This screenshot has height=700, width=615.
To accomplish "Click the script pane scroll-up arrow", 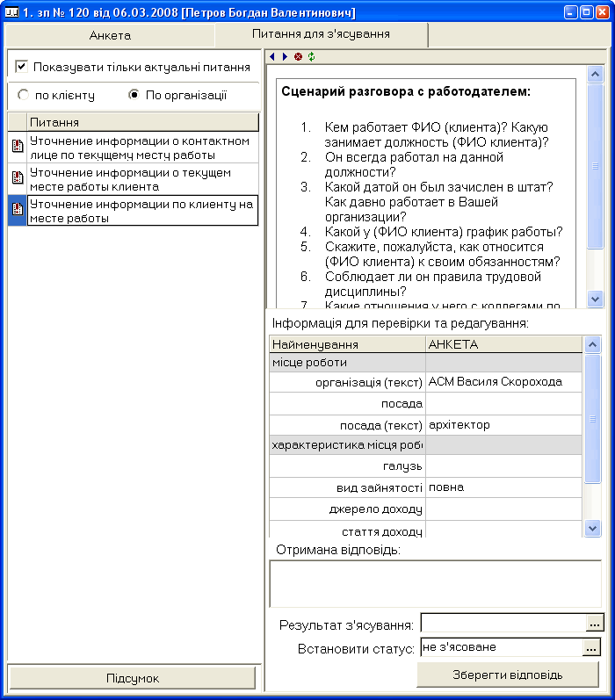I will (595, 74).
